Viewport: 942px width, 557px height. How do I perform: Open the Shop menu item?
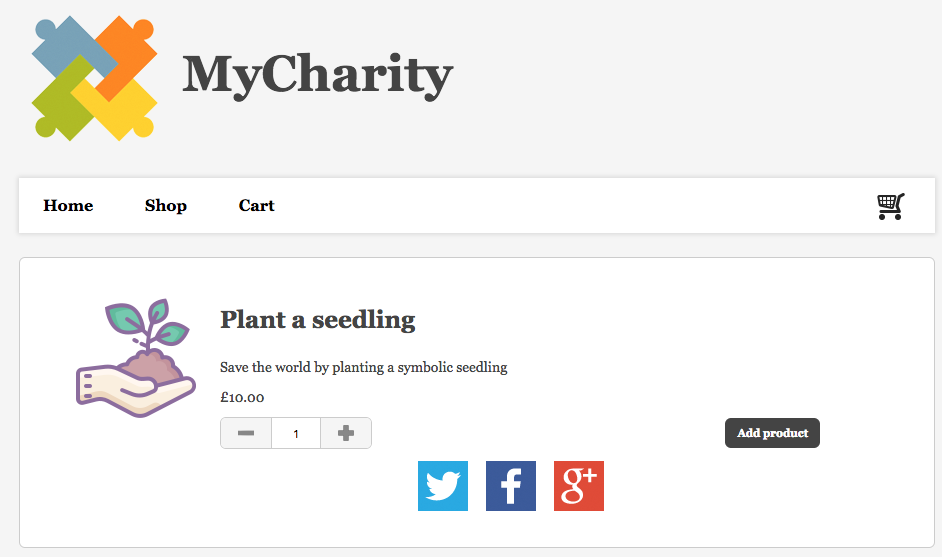[x=166, y=206]
